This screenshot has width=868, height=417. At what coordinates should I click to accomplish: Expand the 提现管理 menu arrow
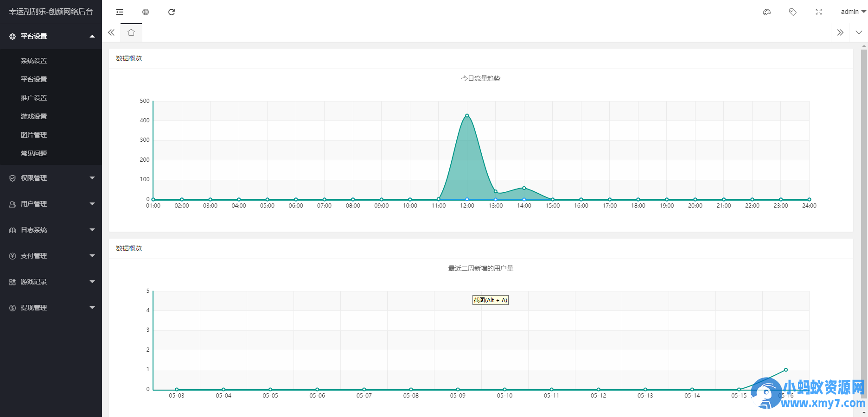(x=92, y=308)
